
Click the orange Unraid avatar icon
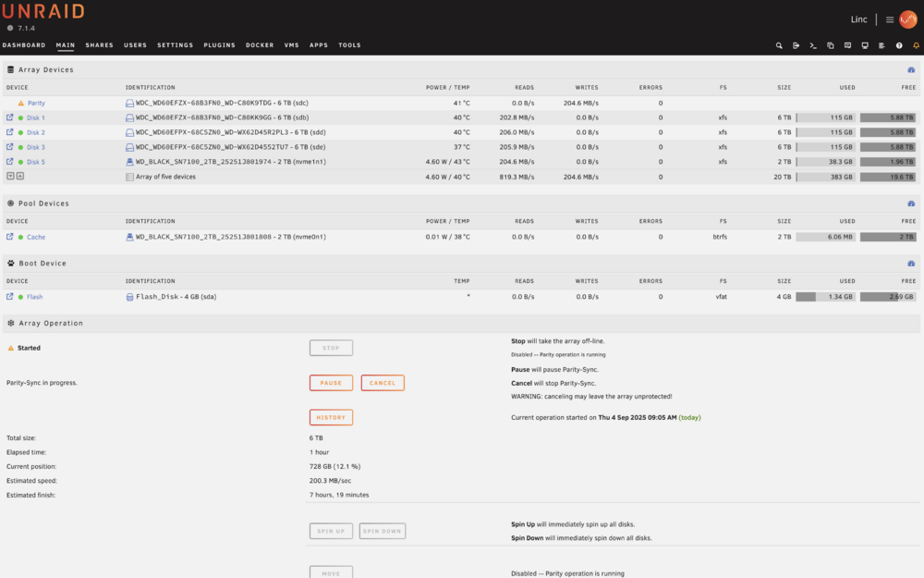(908, 19)
